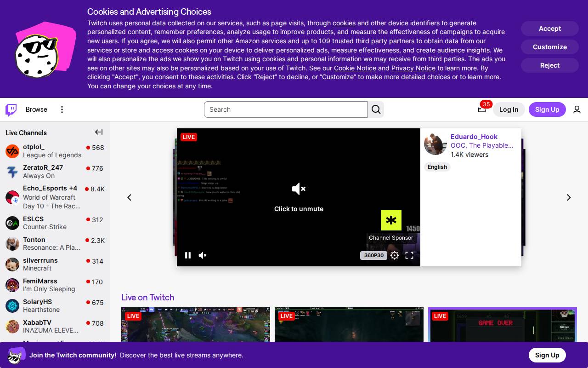Viewport: 588px width, 368px height.
Task: Click the Channel Sponsor asterisk logo
Action: point(391,220)
